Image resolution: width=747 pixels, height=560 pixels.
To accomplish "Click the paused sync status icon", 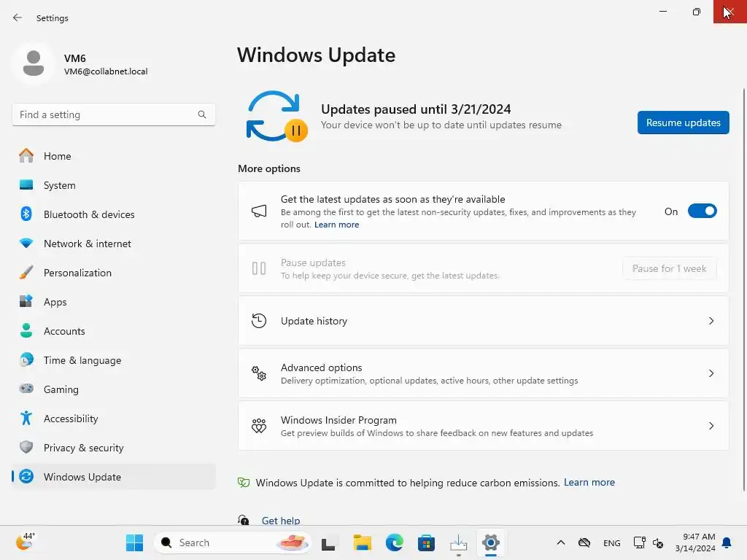I will pos(276,116).
